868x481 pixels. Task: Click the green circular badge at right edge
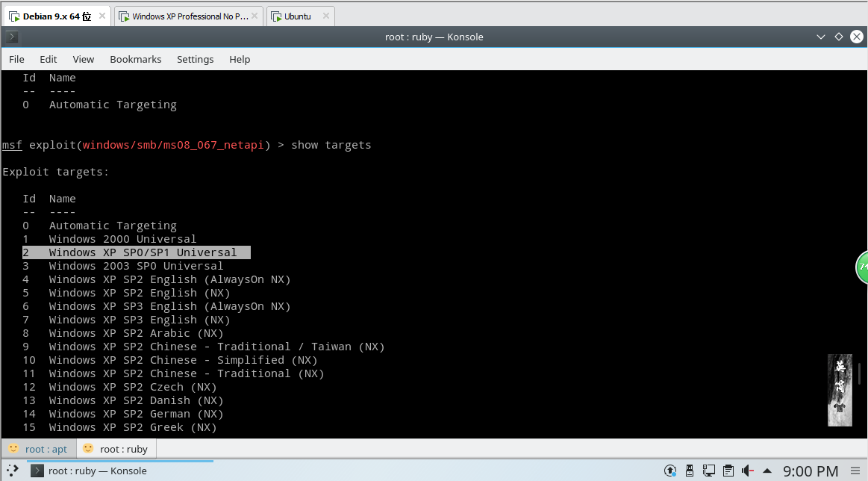(x=862, y=267)
